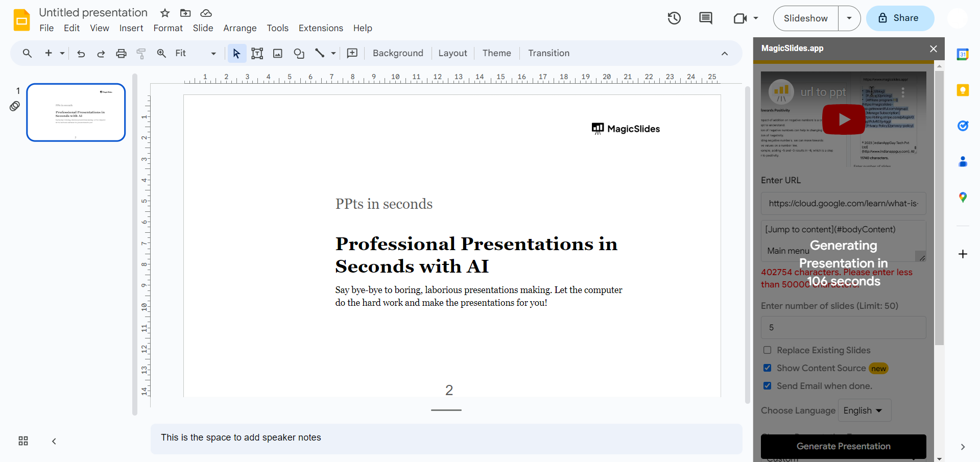Change slide Background

pos(398,53)
